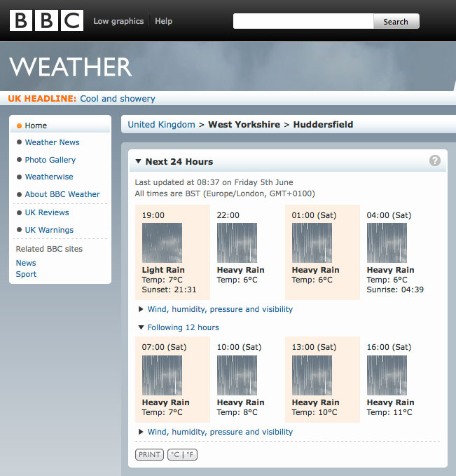Click the Search button

[396, 21]
